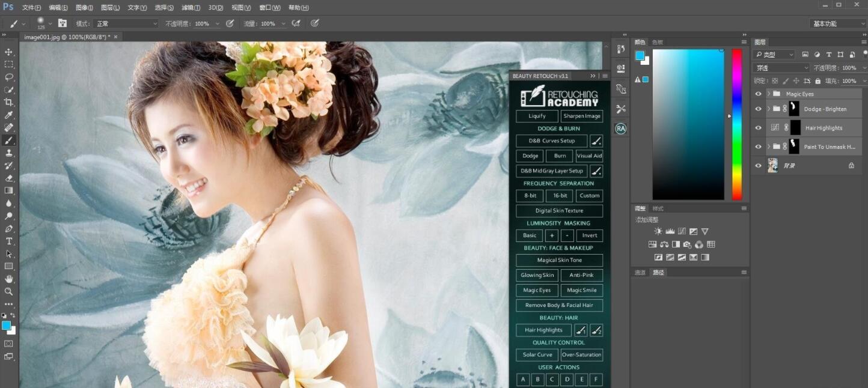Viewport: 868px width, 388px height.
Task: Select the Gradient tool
Action: [8, 190]
